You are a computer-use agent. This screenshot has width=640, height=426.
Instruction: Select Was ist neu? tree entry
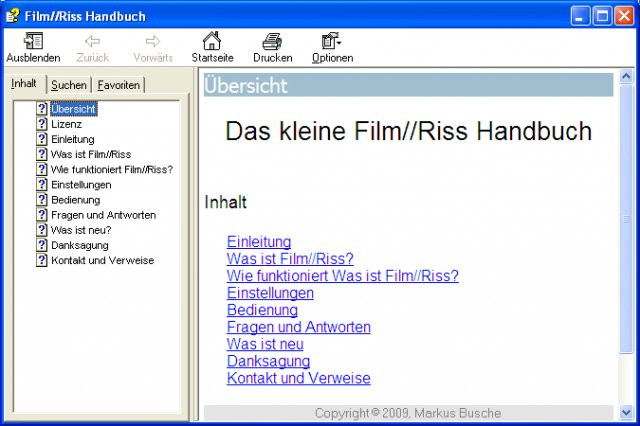pos(81,230)
